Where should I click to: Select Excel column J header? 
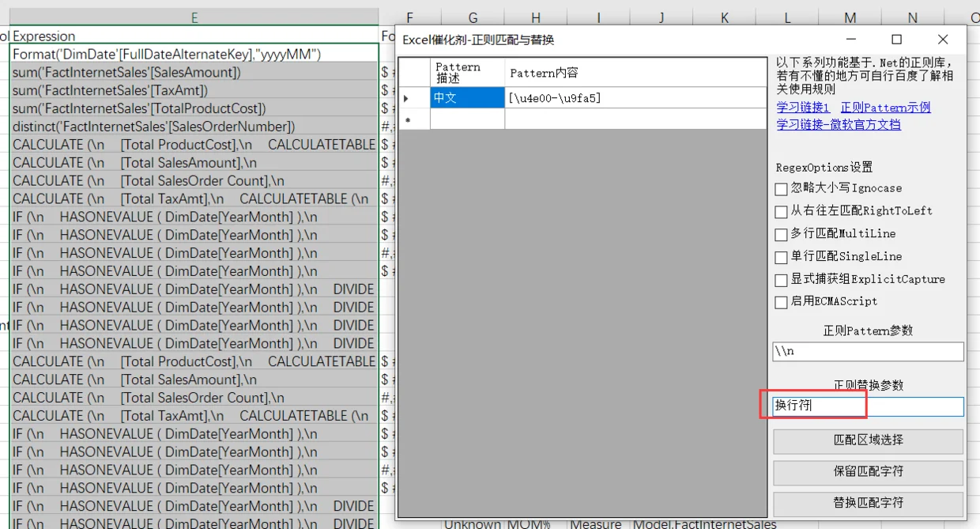click(x=661, y=17)
